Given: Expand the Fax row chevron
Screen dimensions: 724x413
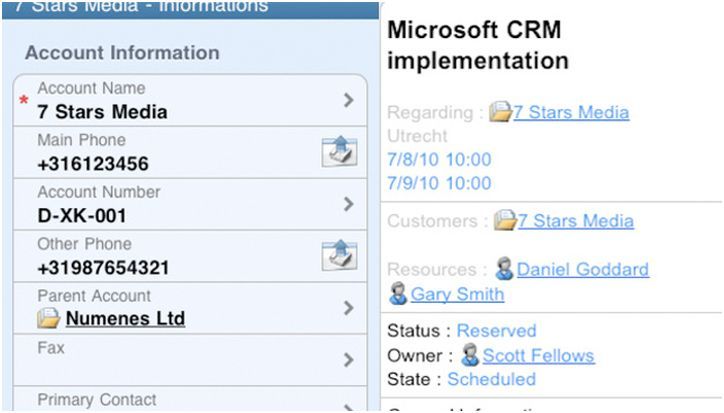Looking at the screenshot, I should tap(348, 360).
